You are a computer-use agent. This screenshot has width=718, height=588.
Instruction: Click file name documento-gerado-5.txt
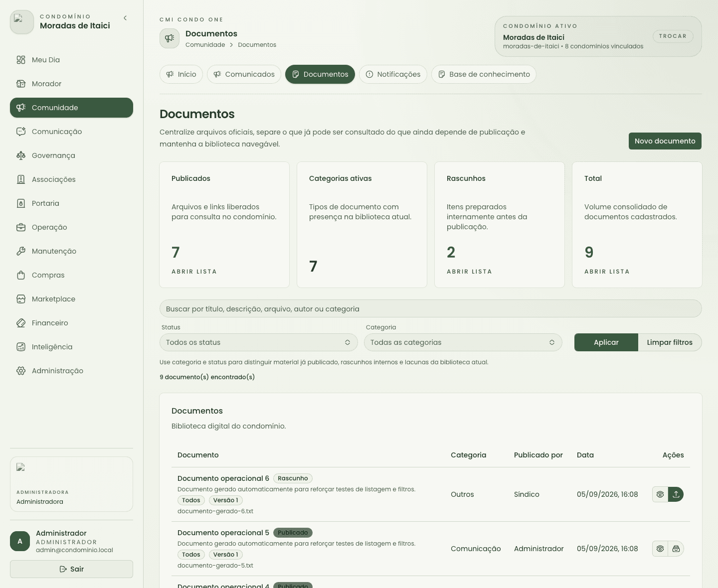215,566
